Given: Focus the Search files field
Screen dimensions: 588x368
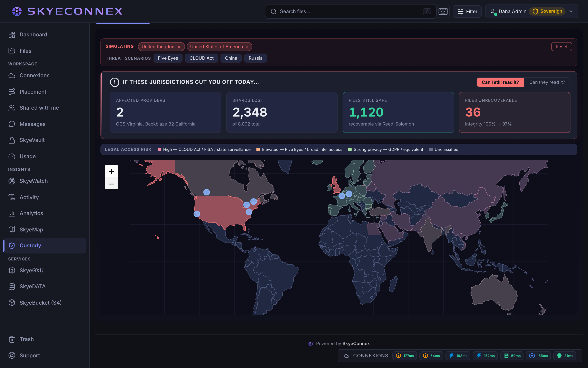Looking at the screenshot, I should click(x=351, y=11).
